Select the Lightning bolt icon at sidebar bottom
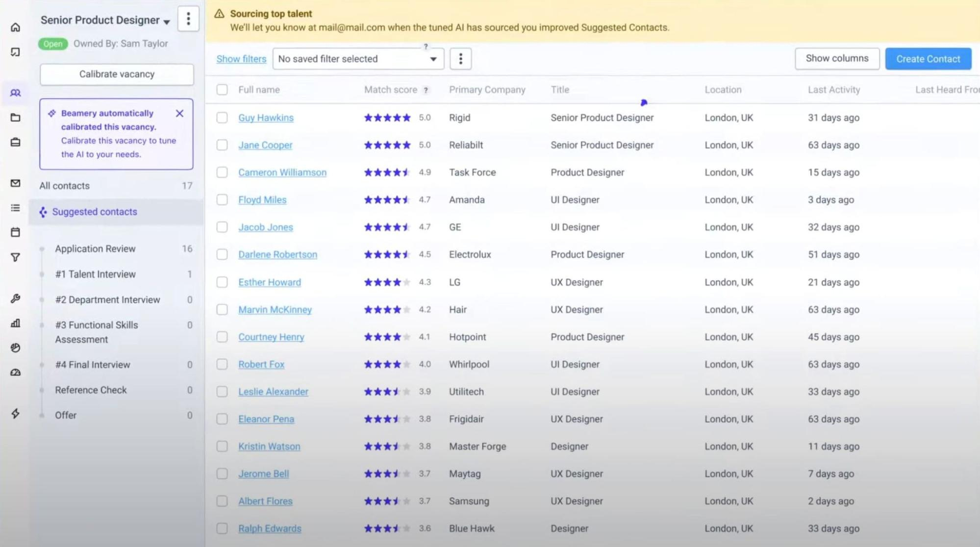Image resolution: width=980 pixels, height=547 pixels. tap(15, 414)
